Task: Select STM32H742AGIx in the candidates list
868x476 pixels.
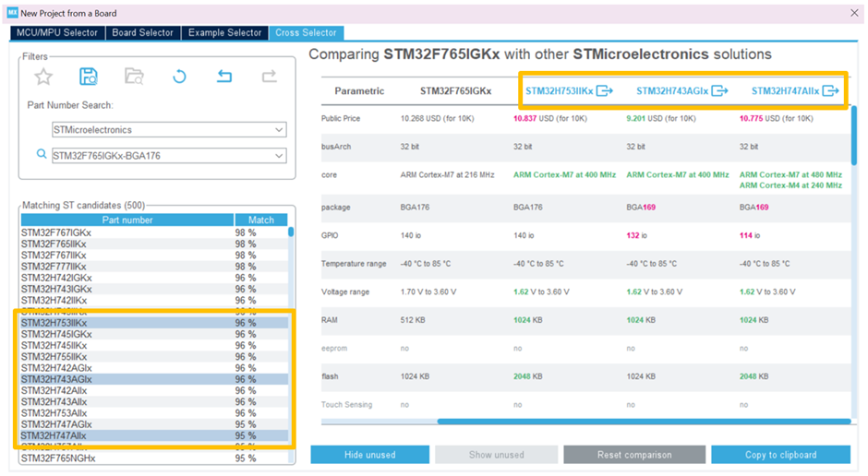Action: coord(56,368)
